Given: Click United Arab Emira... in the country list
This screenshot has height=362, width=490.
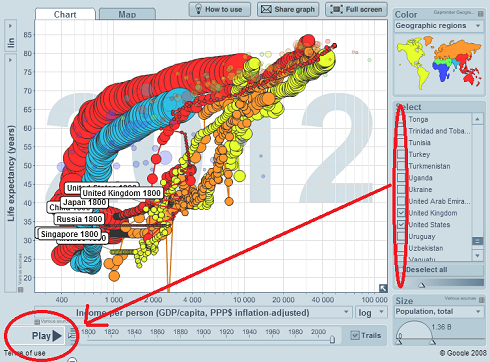Looking at the screenshot, I should 439,201.
